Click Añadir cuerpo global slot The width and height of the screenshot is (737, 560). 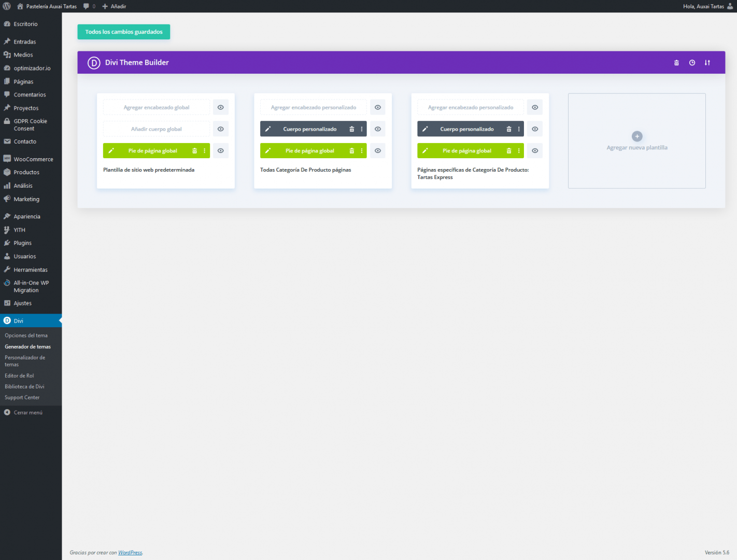[157, 129]
